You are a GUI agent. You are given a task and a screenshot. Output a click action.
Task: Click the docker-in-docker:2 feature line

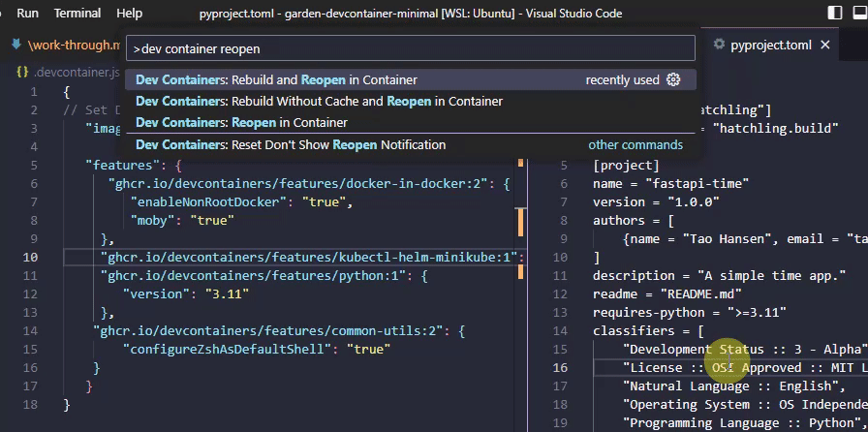click(x=309, y=183)
